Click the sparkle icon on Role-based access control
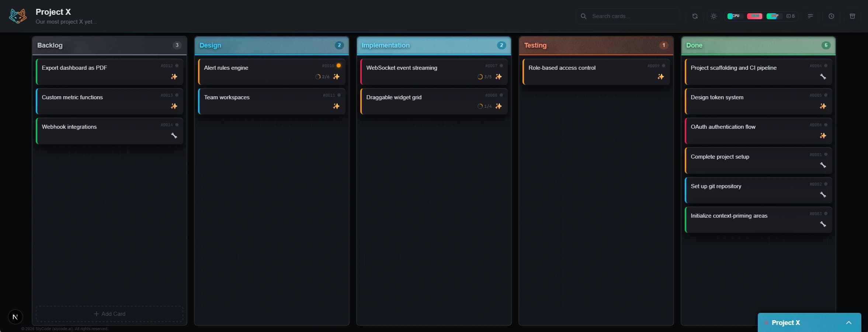868x332 pixels. pyautogui.click(x=661, y=77)
